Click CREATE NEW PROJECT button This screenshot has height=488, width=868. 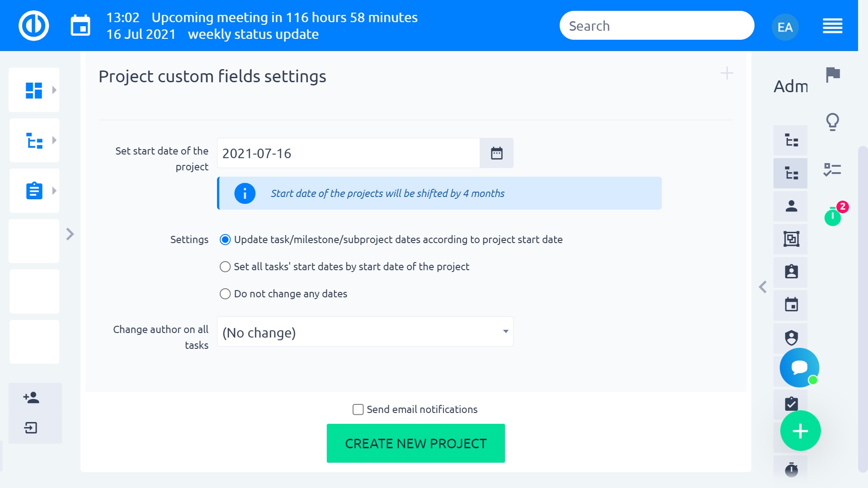pos(416,443)
